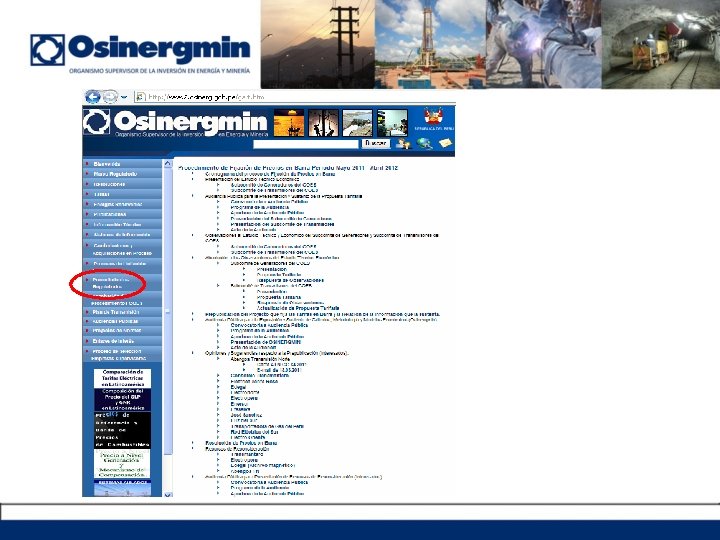Open Composición del Precio del GLP banner

(x=123, y=399)
